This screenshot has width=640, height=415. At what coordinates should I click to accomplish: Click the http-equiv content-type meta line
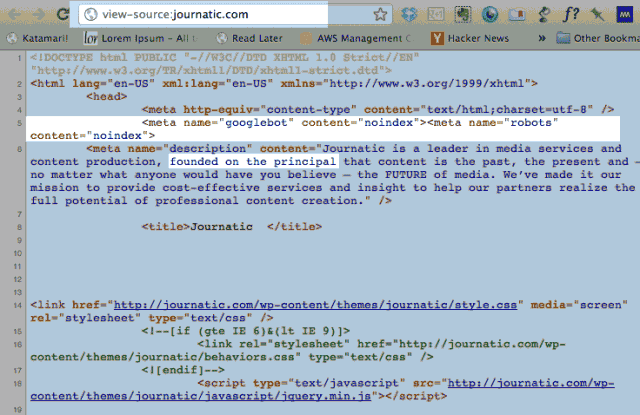(x=378, y=110)
